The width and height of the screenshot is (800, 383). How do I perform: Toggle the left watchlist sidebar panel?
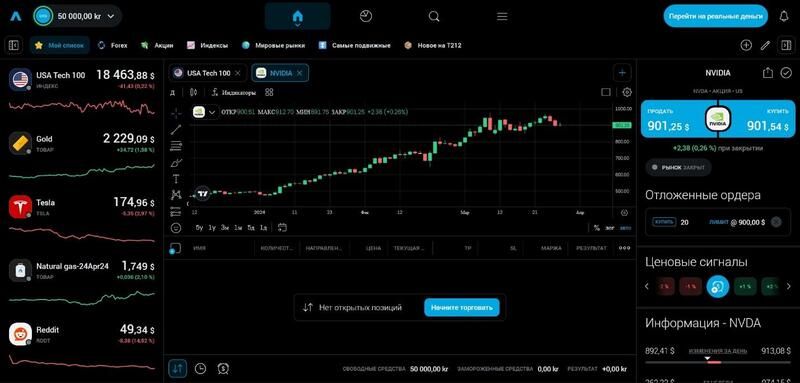tap(14, 45)
